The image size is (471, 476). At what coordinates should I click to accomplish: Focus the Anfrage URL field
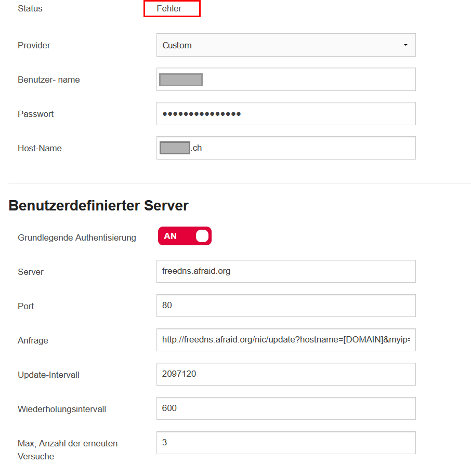285,340
